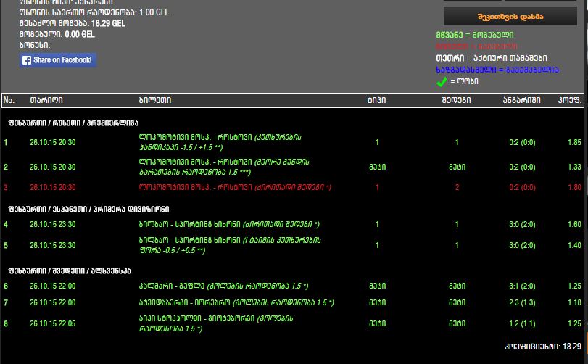
Task: Click the კოეფ. column header
Action: click(x=568, y=100)
